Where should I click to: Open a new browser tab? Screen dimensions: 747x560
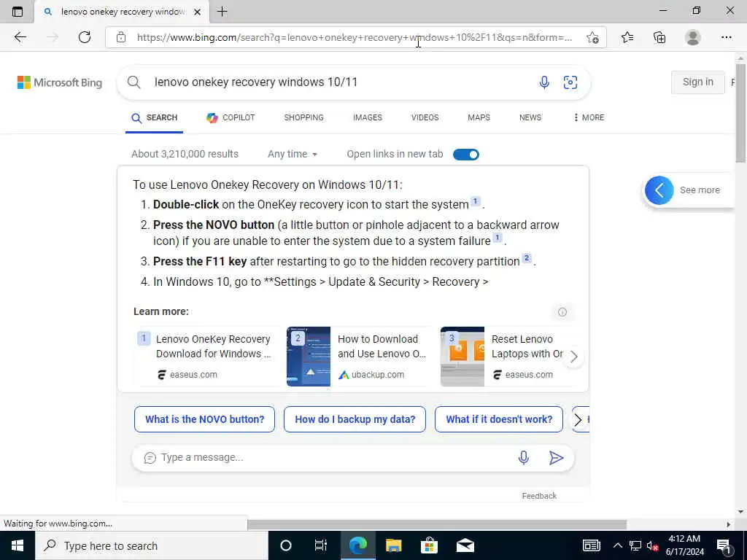click(222, 12)
